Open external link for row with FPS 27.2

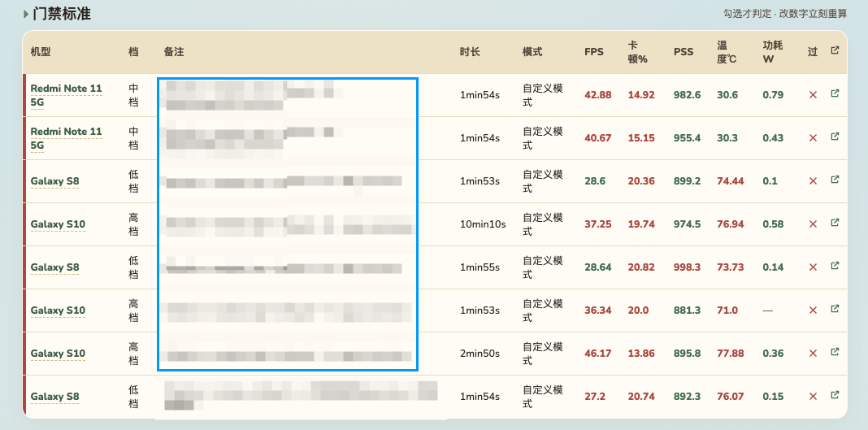(x=835, y=396)
